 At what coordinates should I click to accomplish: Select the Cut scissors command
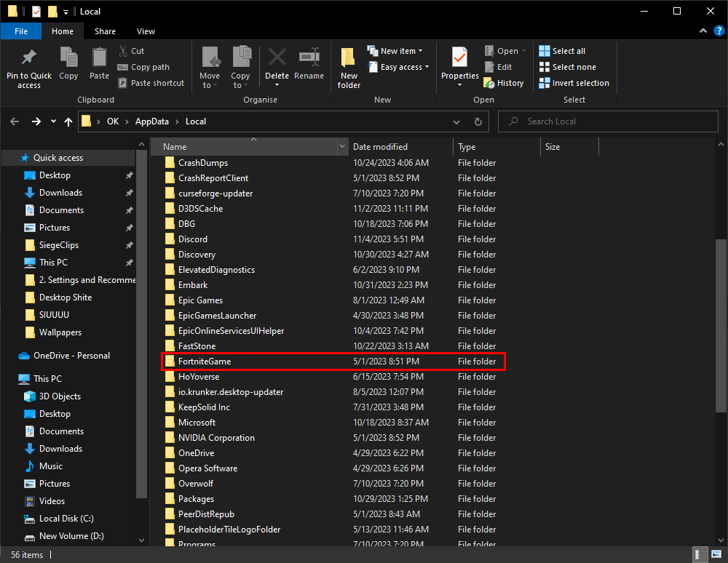131,51
